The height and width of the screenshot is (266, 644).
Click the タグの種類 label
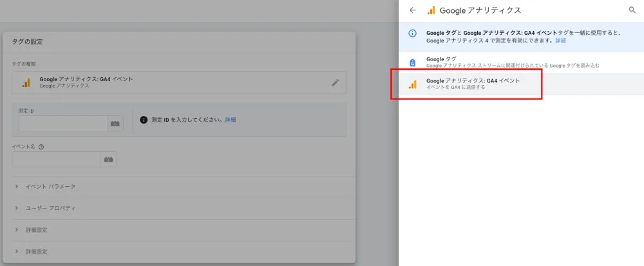(x=24, y=64)
